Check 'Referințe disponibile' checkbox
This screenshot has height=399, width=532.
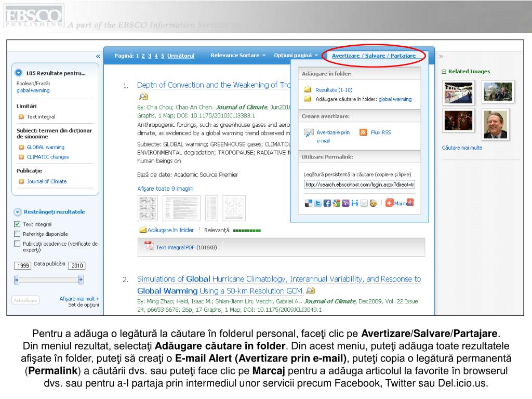[x=17, y=234]
